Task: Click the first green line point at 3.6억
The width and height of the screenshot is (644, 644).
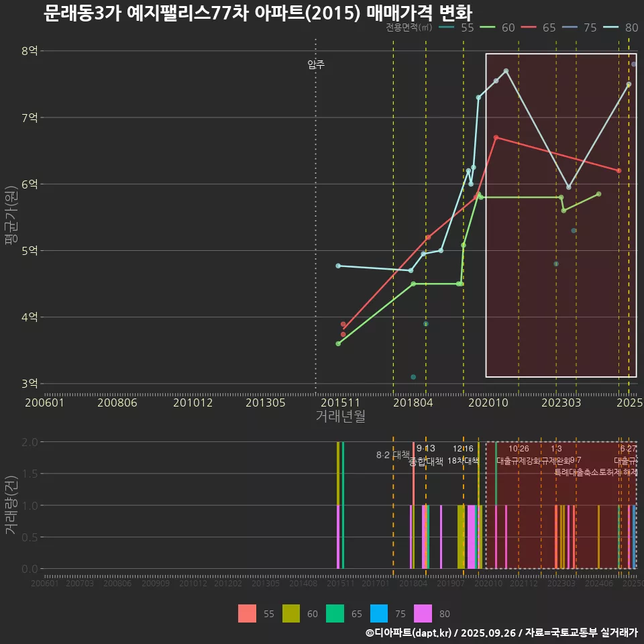Action: (338, 343)
